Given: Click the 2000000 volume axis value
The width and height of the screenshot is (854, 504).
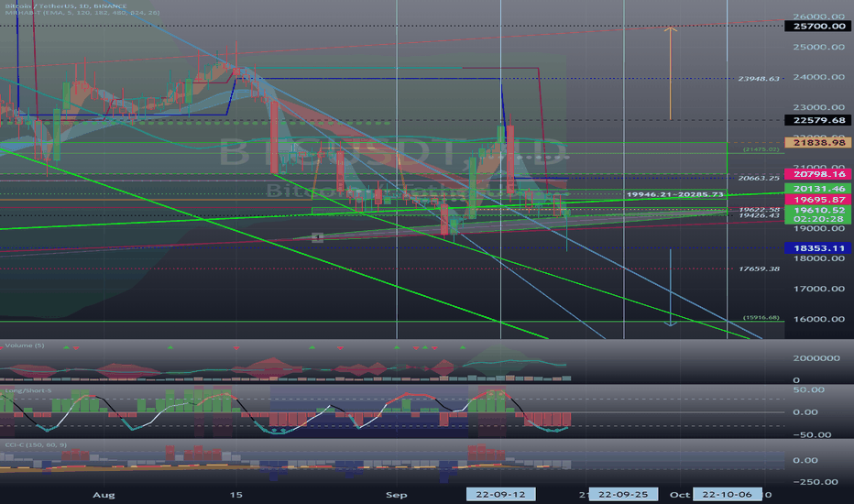Looking at the screenshot, I should click(816, 358).
